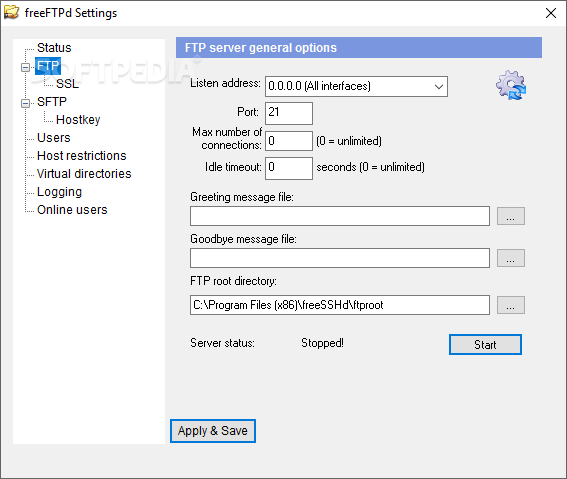Screen dimensions: 567x479
Task: View the Online users page
Action: 72,210
